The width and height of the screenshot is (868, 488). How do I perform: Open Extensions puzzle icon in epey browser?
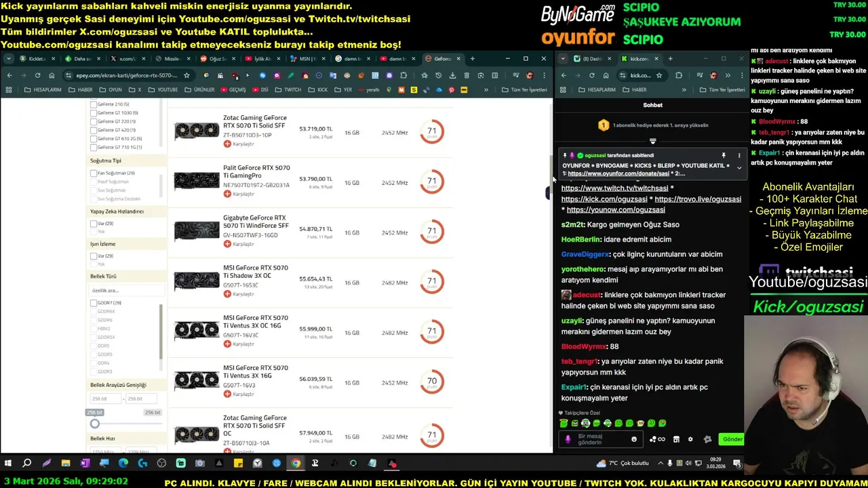coord(403,75)
